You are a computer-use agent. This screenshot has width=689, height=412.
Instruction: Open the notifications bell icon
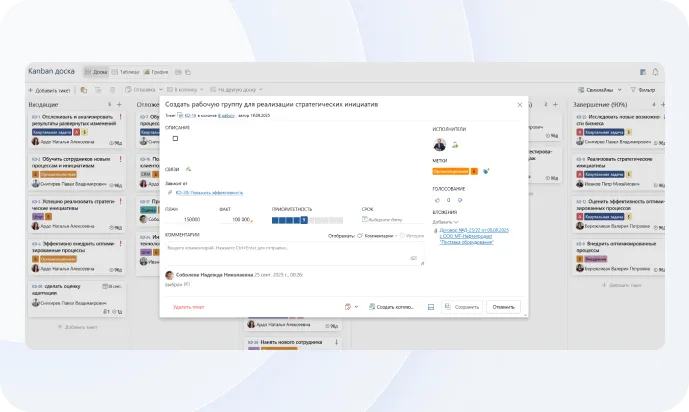[x=656, y=72]
